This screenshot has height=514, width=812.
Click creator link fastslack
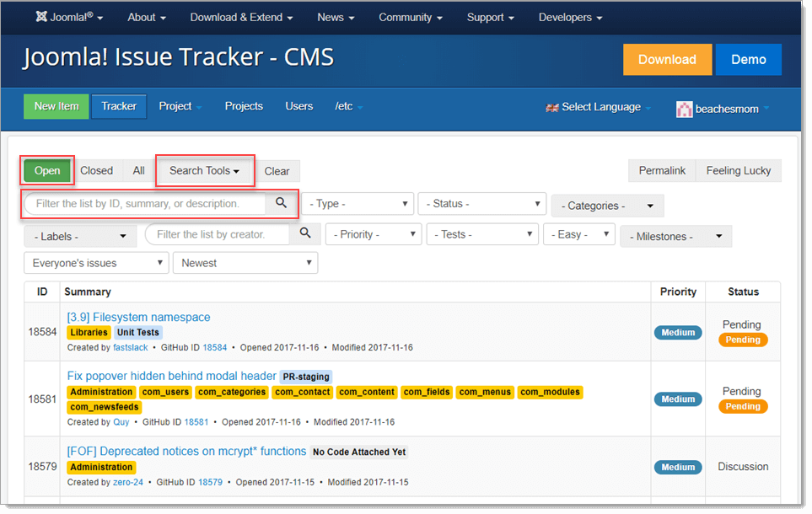coord(131,347)
